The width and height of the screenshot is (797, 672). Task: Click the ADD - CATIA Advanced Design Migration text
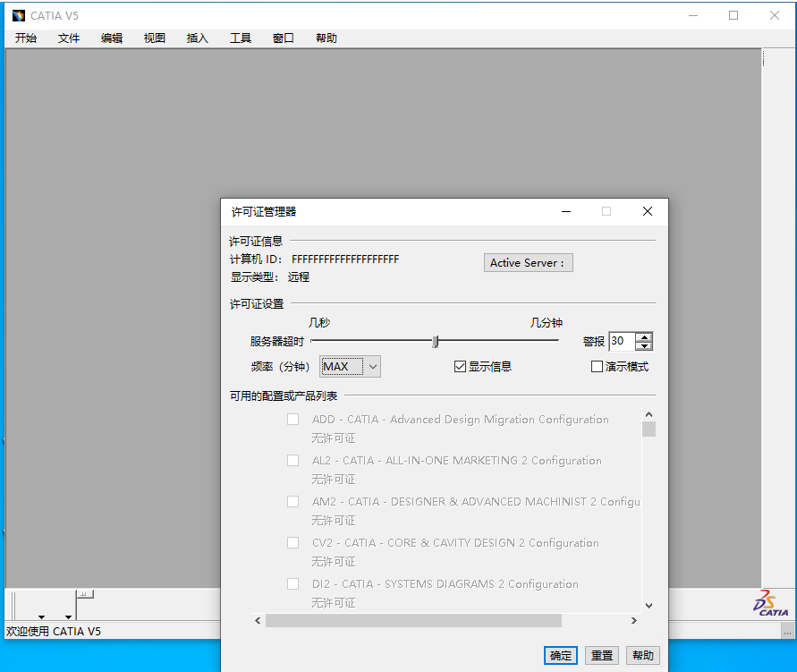coord(461,420)
